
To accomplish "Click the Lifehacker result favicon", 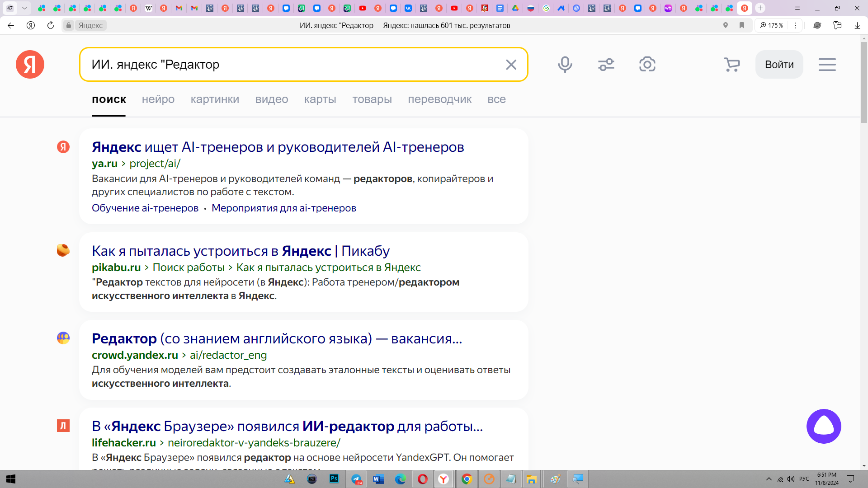I will (x=63, y=426).
